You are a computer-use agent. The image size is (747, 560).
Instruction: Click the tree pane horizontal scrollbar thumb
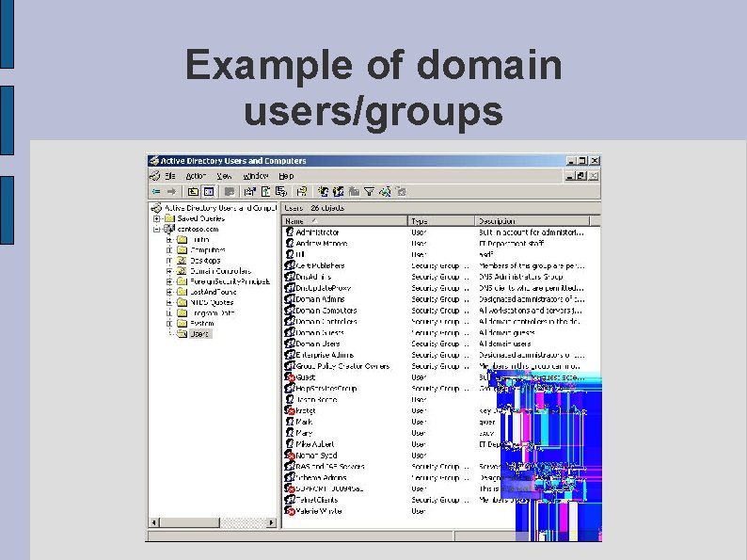point(189,522)
